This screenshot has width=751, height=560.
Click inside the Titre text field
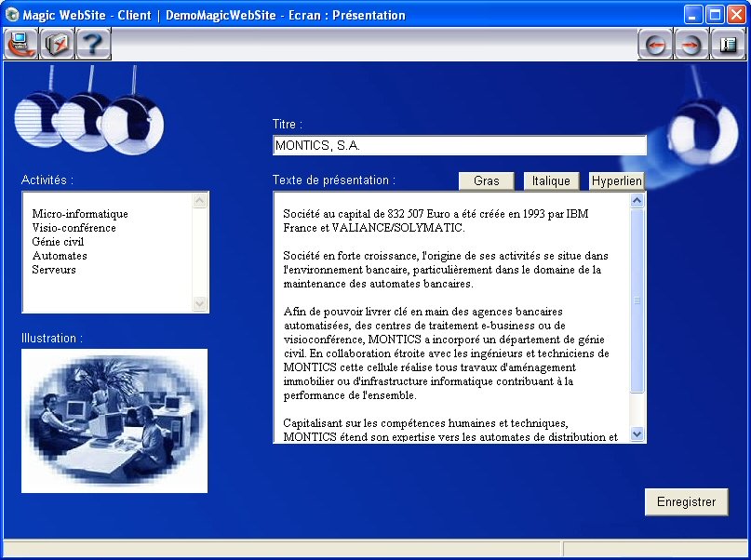click(459, 146)
